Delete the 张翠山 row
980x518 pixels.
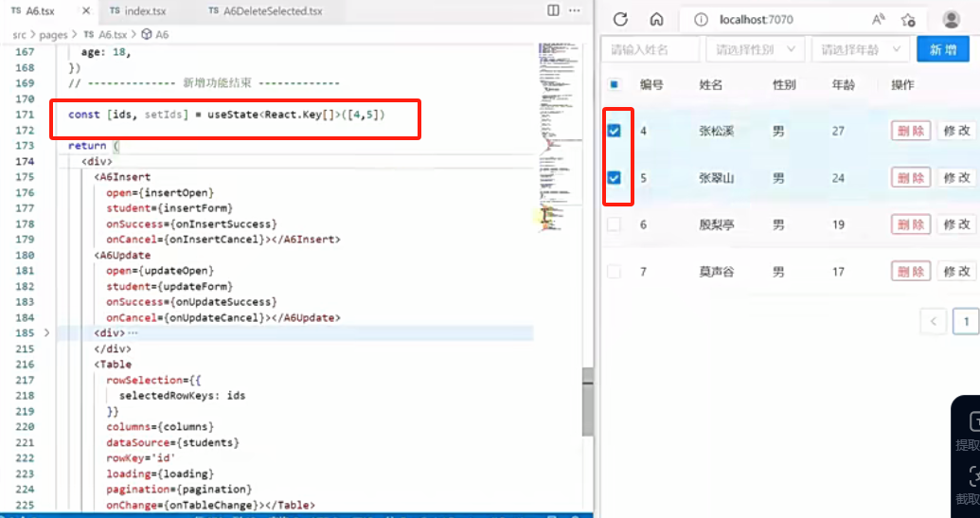click(911, 178)
